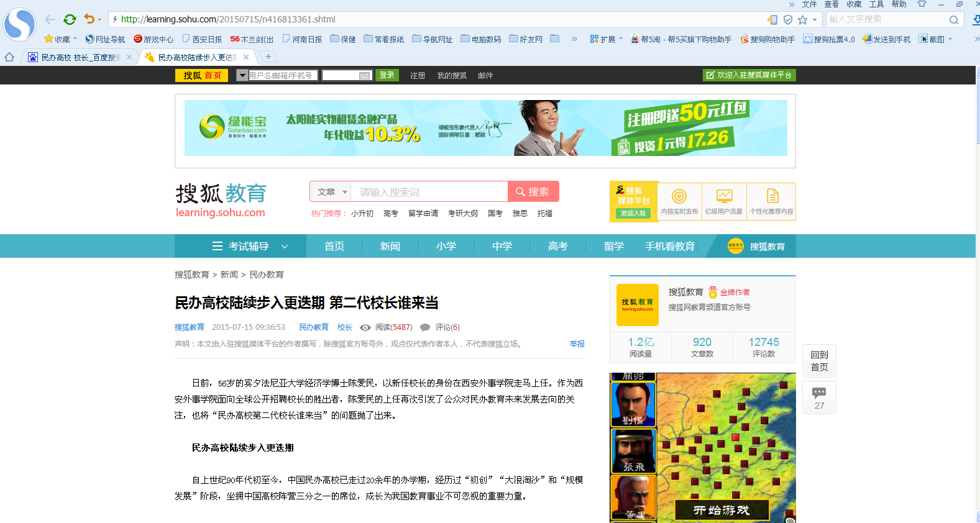
Task: Expand the bookmarks overflow chevron
Action: [x=574, y=39]
